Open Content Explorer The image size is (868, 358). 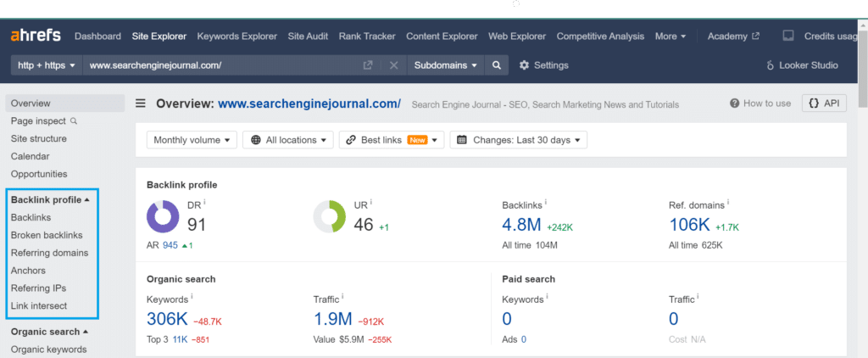[442, 36]
